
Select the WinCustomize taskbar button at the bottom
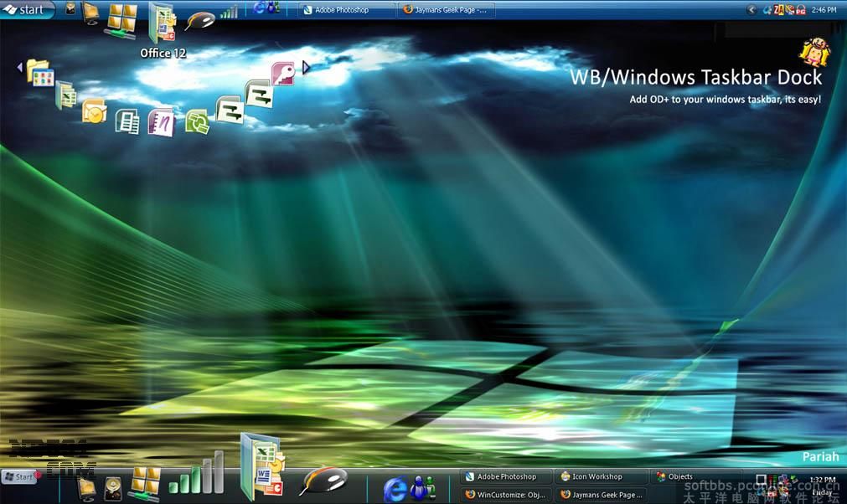506,495
